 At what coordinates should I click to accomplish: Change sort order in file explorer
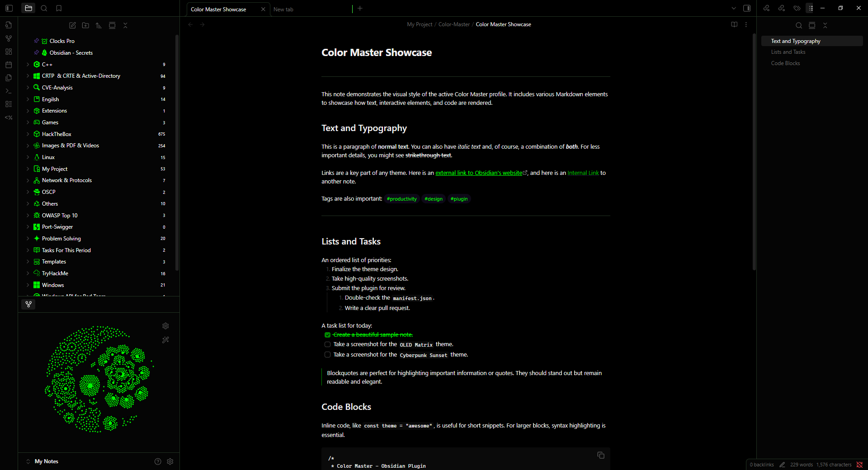[99, 25]
